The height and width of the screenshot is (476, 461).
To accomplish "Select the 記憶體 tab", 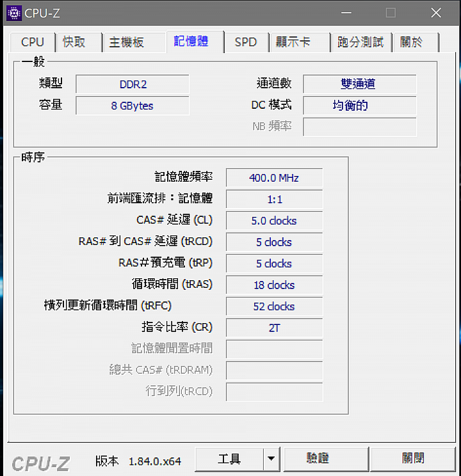I will point(195,42).
